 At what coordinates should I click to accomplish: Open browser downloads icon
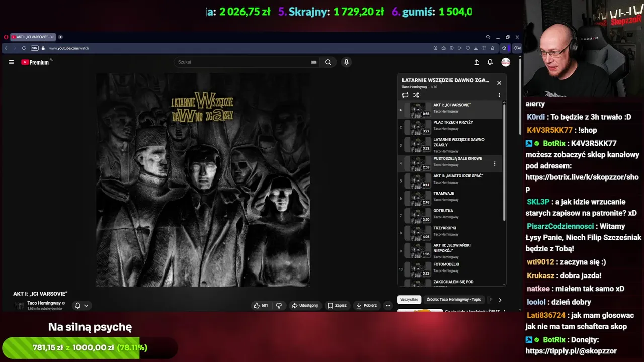pyautogui.click(x=476, y=48)
